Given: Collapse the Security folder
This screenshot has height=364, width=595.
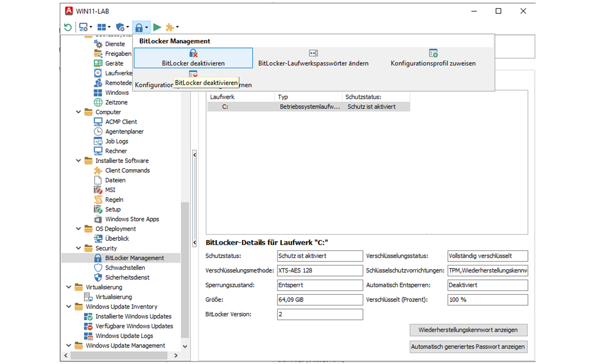Looking at the screenshot, I should point(78,248).
